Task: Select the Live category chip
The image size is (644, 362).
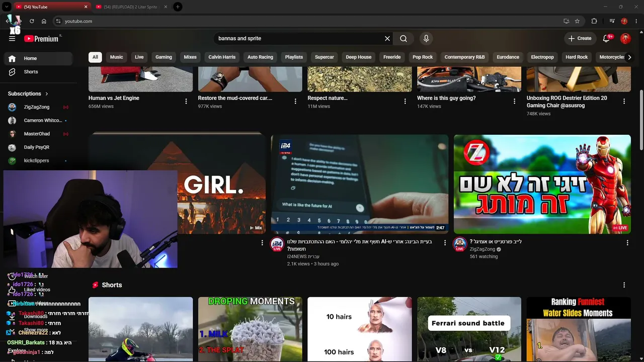Action: [139, 57]
